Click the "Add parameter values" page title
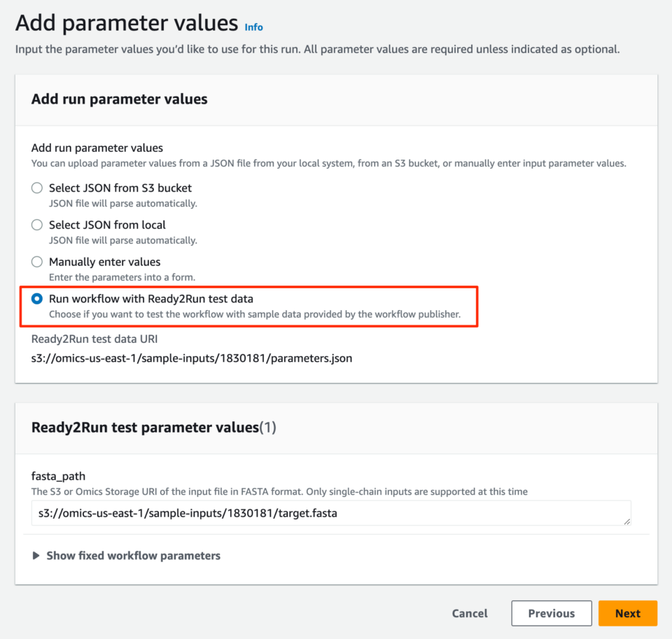 [x=126, y=23]
